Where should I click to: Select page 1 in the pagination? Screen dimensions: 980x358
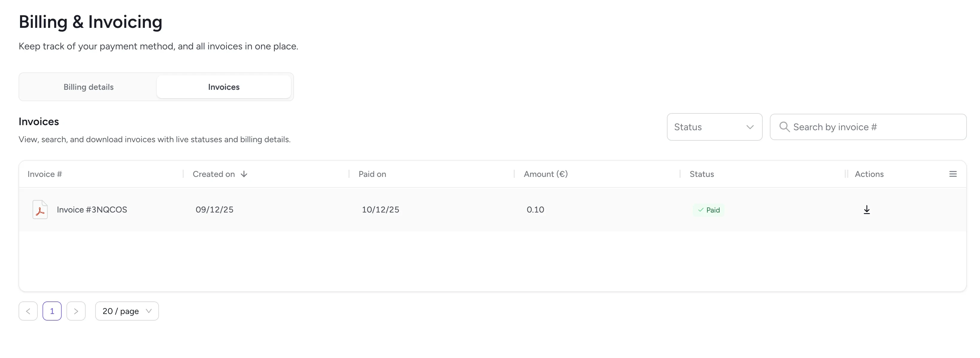pos(52,311)
